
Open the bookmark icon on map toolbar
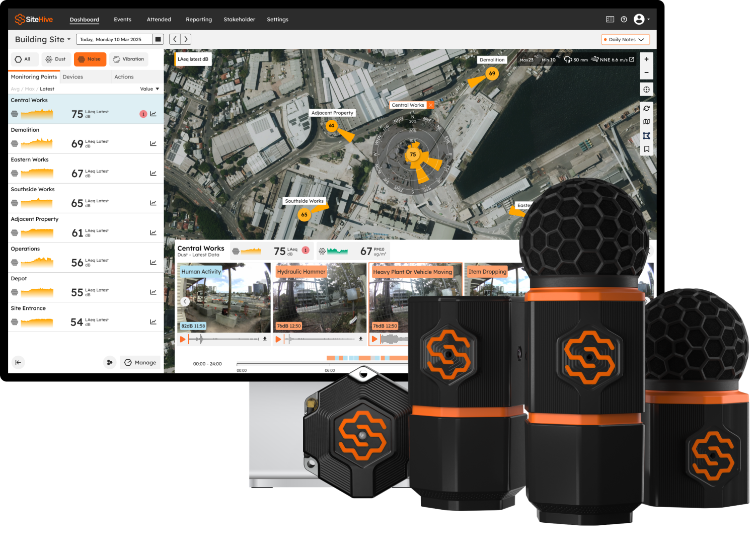coord(646,149)
